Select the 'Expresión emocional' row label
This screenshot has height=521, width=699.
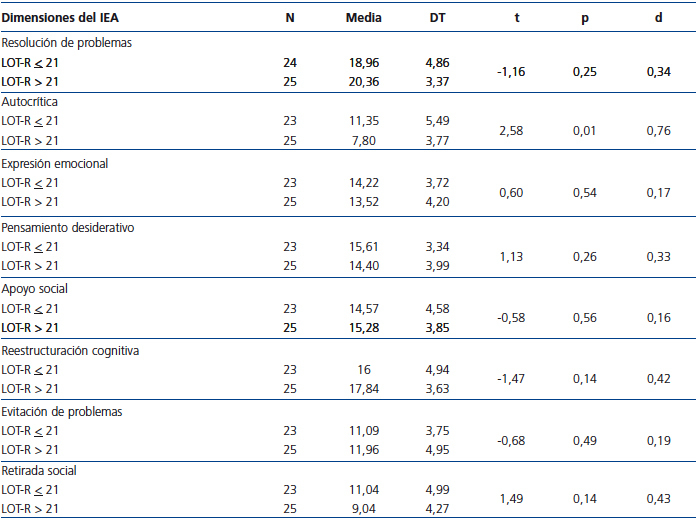click(x=54, y=163)
